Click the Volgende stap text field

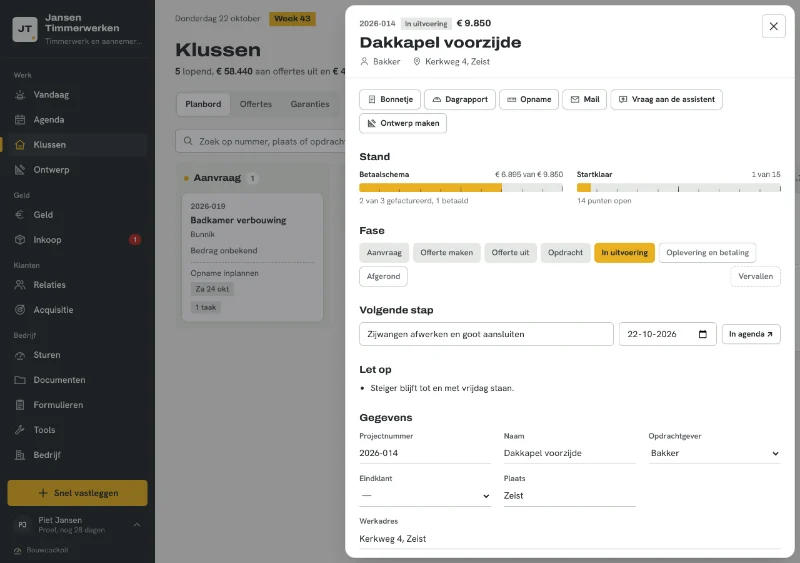click(x=486, y=334)
